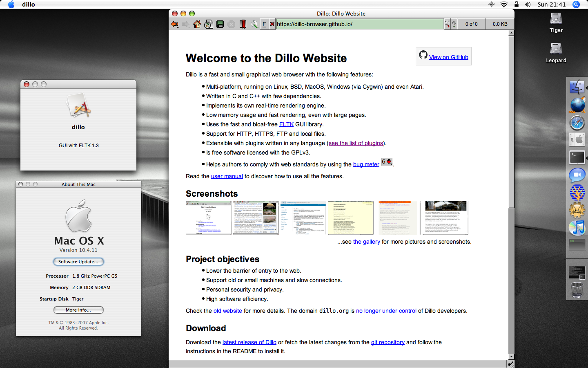Click the Home icon in Dillo's toolbar
The height and width of the screenshot is (368, 588).
coord(198,24)
